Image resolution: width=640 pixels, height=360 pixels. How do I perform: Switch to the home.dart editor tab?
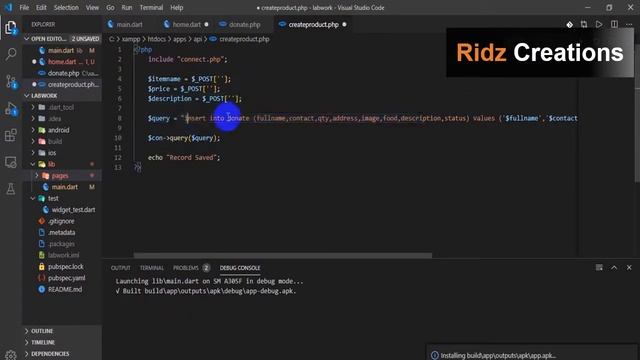[x=186, y=24]
